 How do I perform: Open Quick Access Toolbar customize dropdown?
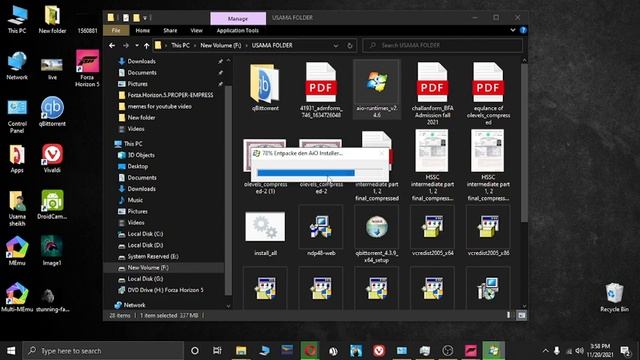click(145, 18)
